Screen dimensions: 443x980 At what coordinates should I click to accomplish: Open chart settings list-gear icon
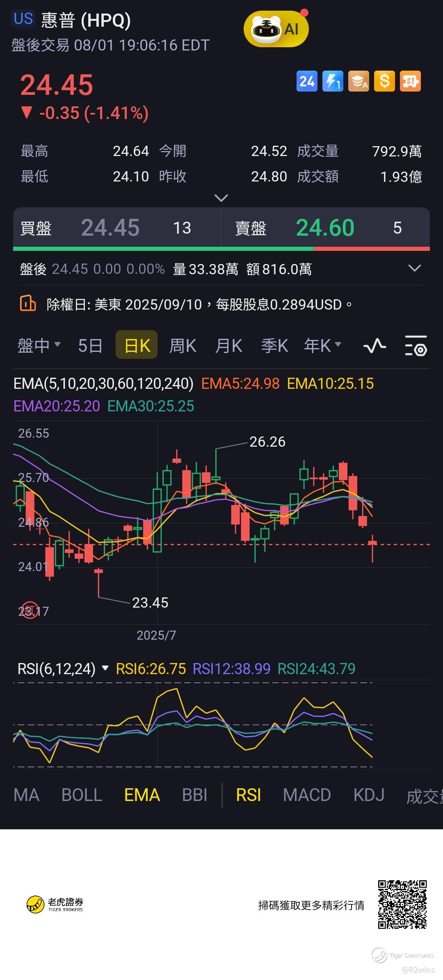416,346
